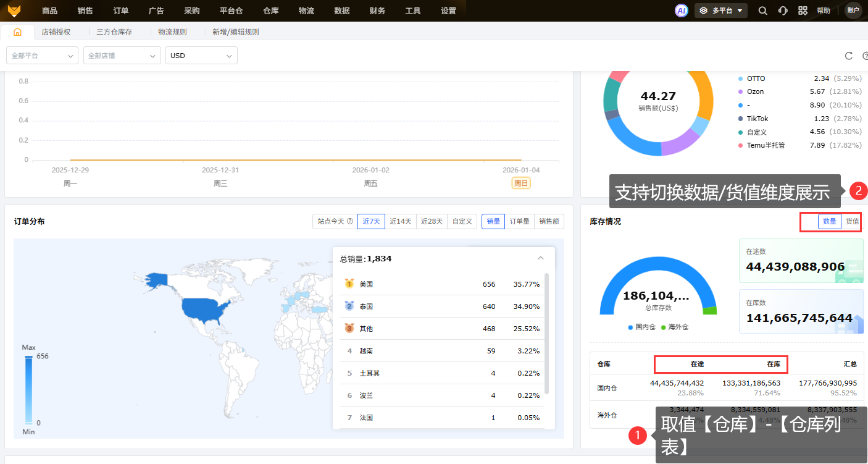Collapse the 总销量 ranking panel
The image size is (868, 464).
[541, 258]
